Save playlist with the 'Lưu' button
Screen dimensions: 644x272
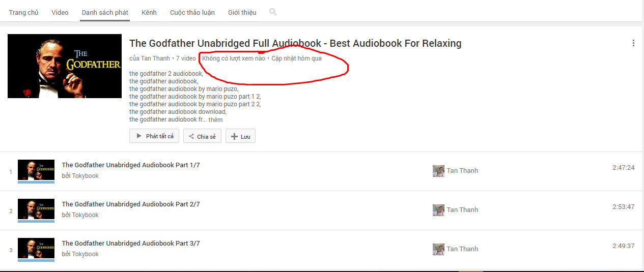(240, 136)
